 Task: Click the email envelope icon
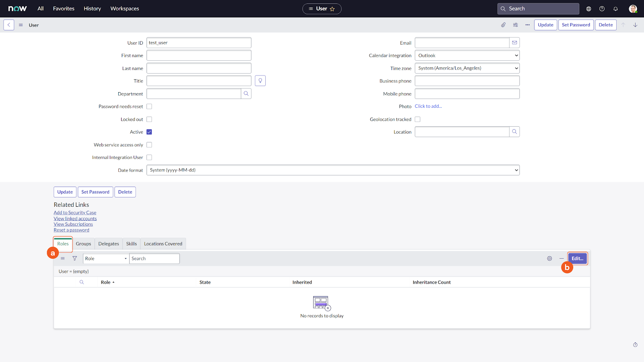pyautogui.click(x=514, y=43)
